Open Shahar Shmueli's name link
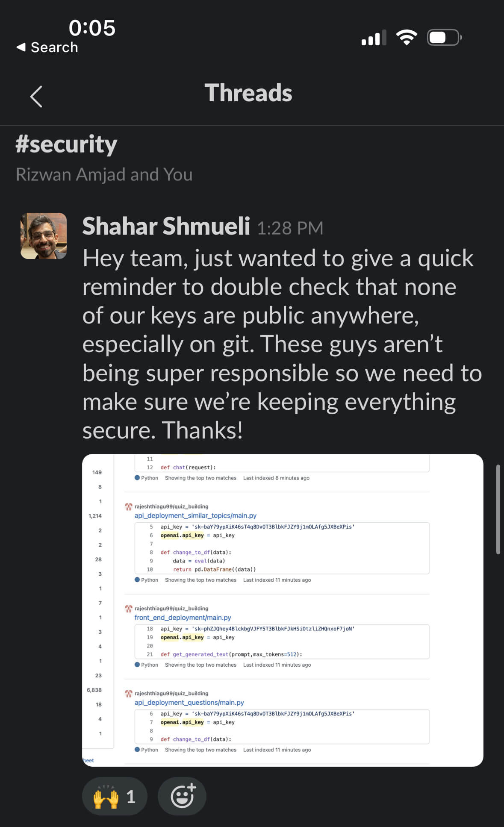The image size is (504, 827). [166, 226]
